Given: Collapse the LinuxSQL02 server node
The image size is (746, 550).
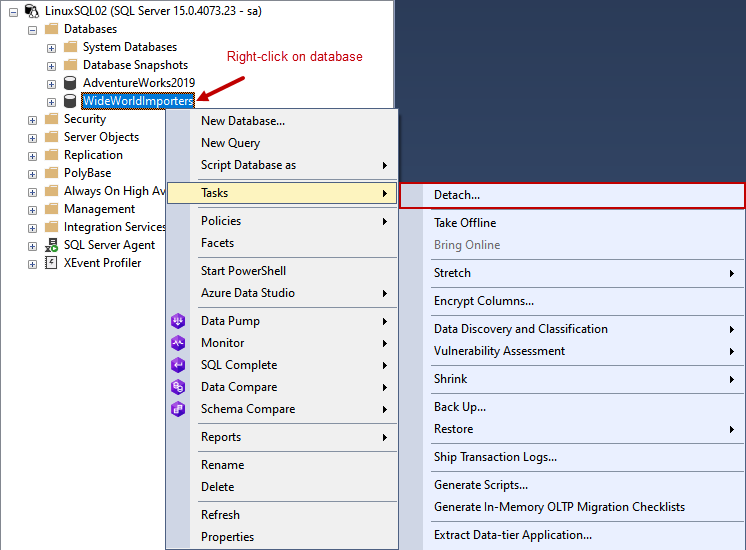Looking at the screenshot, I should click(x=13, y=12).
